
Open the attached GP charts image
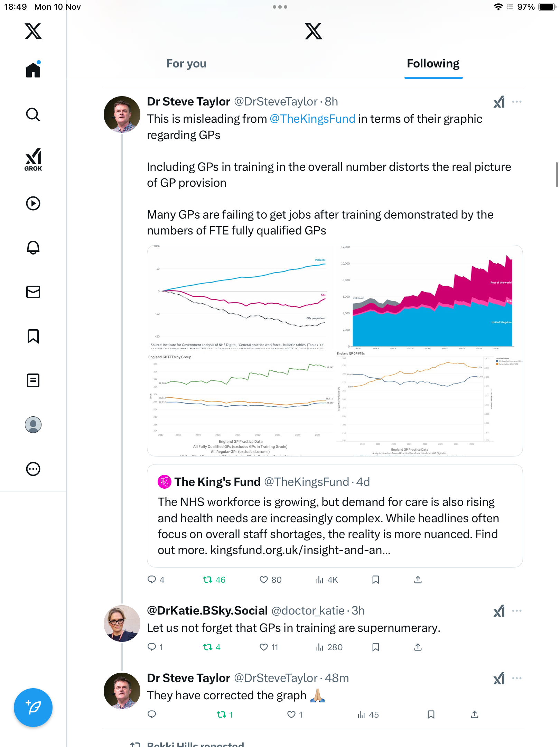[x=335, y=351]
